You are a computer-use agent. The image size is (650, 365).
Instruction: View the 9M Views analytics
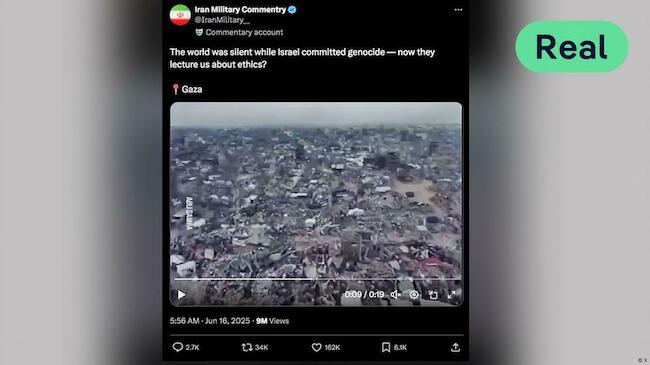point(272,321)
